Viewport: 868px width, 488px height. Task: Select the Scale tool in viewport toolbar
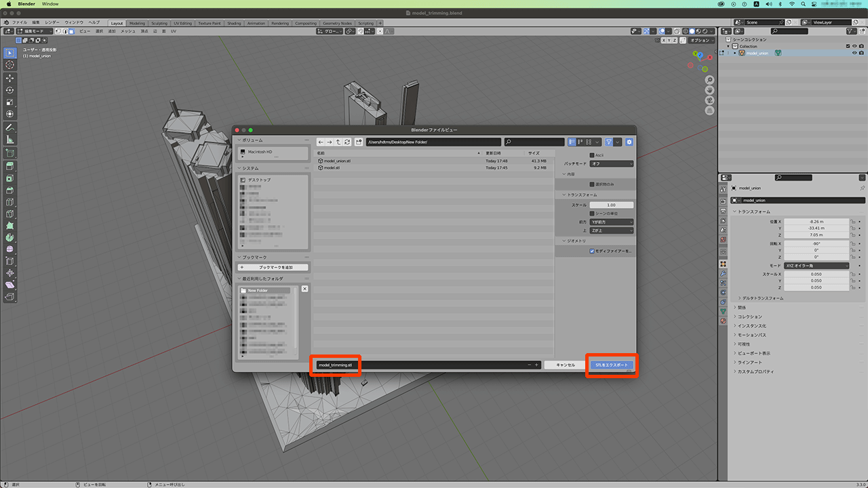10,102
